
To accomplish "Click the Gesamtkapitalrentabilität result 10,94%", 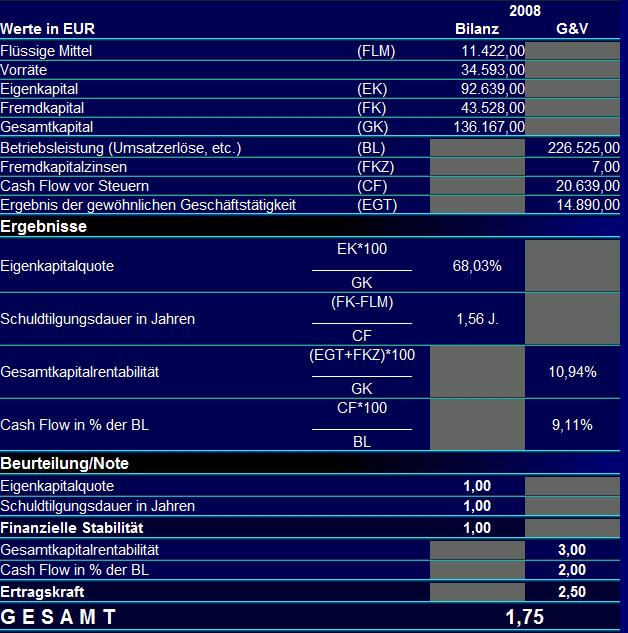I will pyautogui.click(x=572, y=372).
